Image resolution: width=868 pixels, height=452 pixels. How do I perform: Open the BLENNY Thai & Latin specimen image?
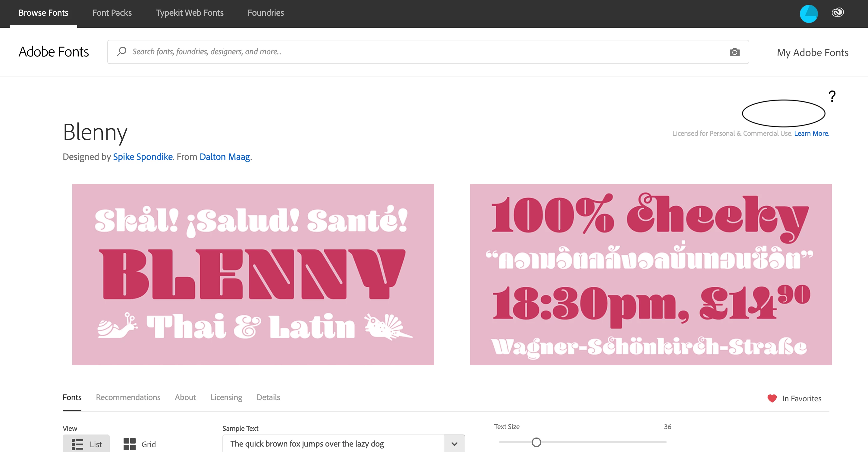tap(253, 274)
